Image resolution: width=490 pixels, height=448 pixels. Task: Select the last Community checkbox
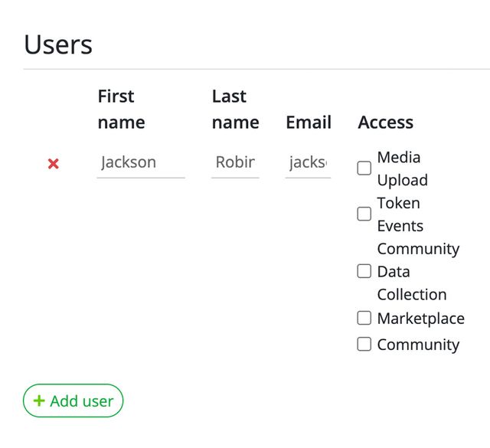[364, 344]
